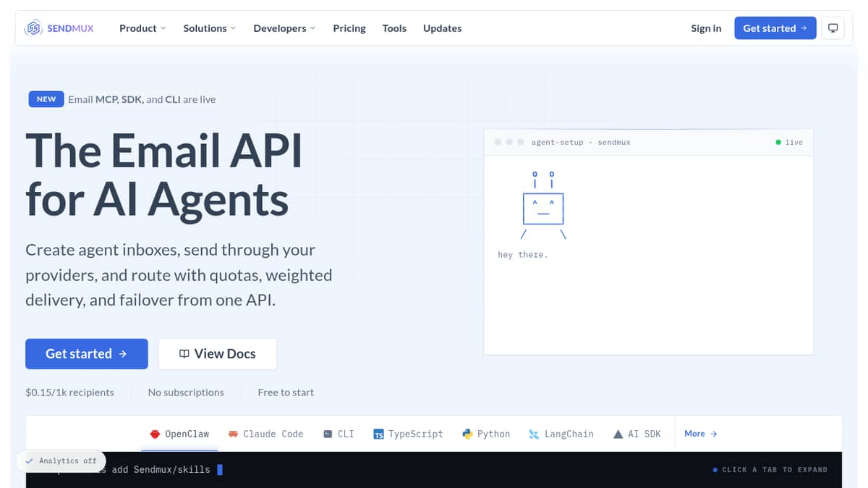Select the Claude Code tab
This screenshot has height=488, width=868.
(265, 434)
